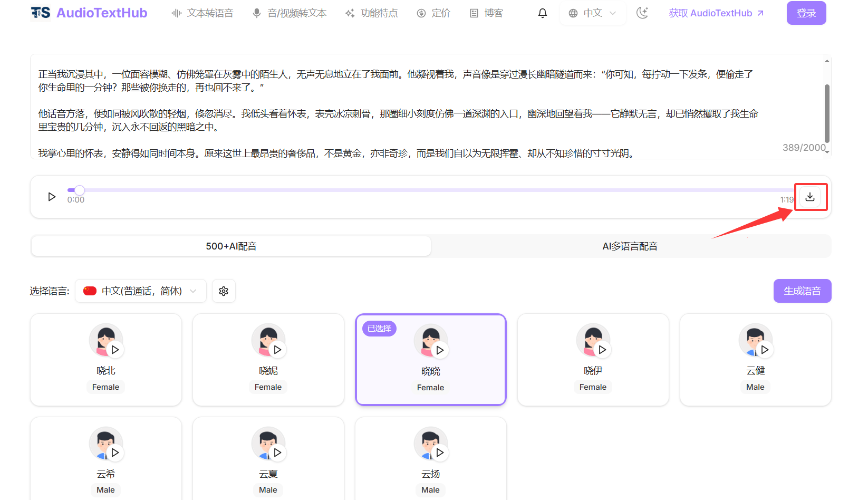Click the 登录 button
This screenshot has height=500, width=868.
point(806,13)
